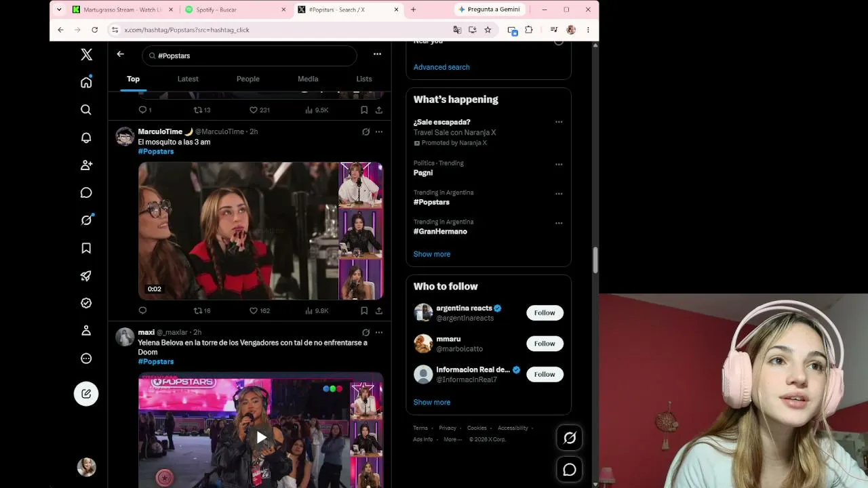Switch to the Spotify – Buscar browser tab
868x488 pixels.
coord(236,9)
